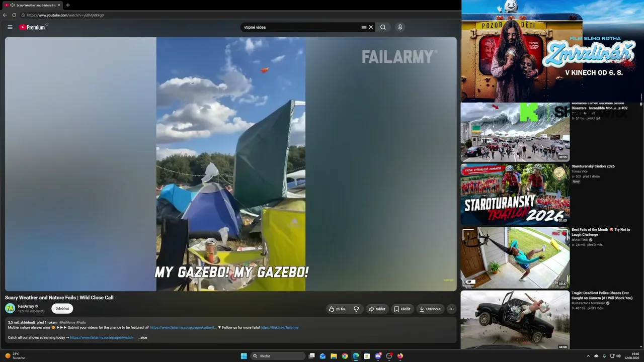
Task: Open File Explorer from the taskbar
Action: (334, 356)
